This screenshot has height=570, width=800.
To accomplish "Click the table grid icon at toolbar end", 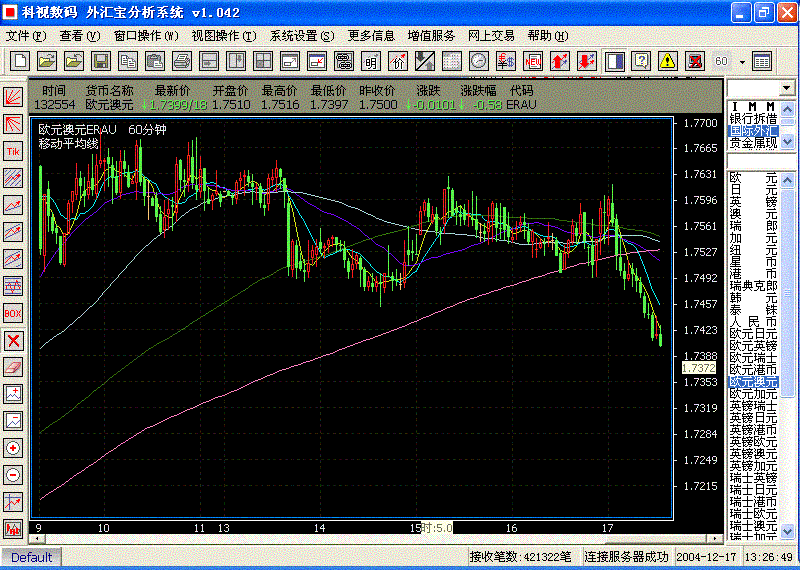I will pyautogui.click(x=762, y=61).
